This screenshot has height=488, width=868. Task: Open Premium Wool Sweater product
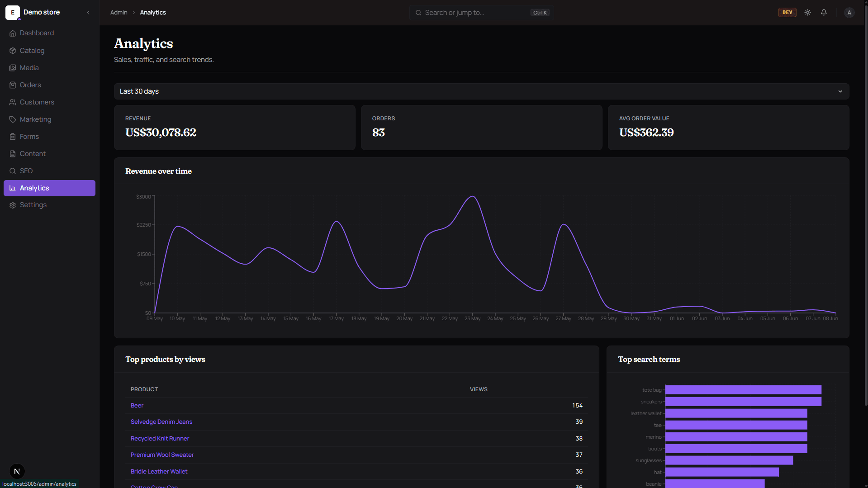click(x=162, y=455)
